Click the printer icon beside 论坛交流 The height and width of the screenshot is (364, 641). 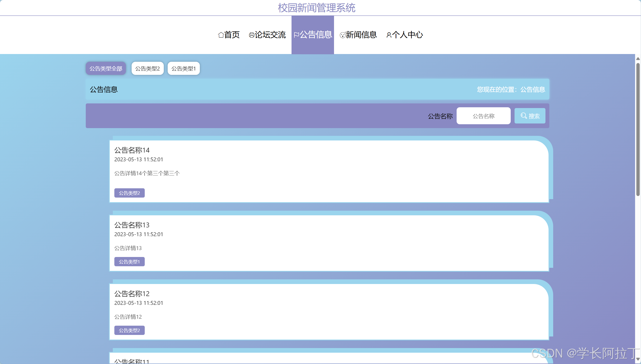[x=251, y=35]
